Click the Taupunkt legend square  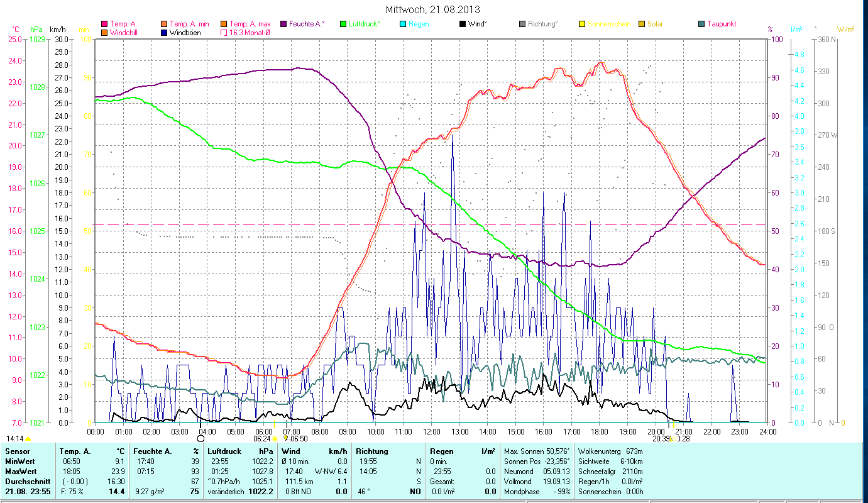coord(701,24)
